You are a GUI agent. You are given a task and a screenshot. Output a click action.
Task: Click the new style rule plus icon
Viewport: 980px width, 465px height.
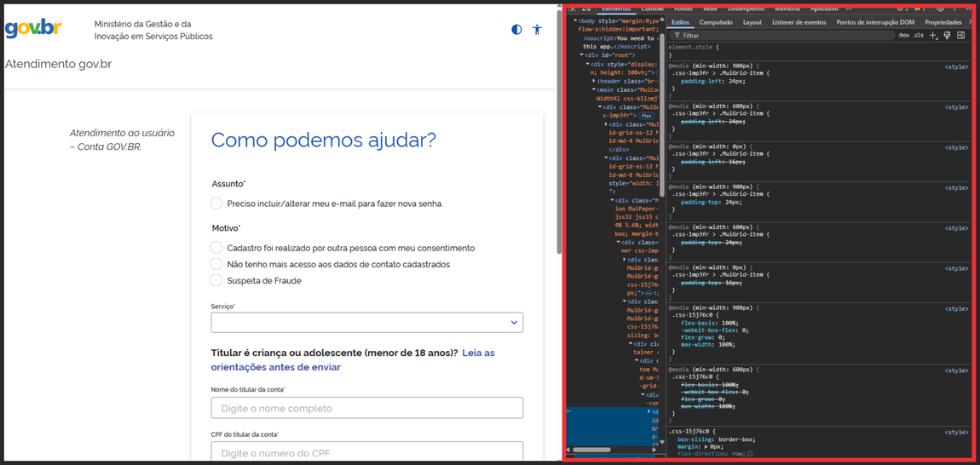point(933,36)
